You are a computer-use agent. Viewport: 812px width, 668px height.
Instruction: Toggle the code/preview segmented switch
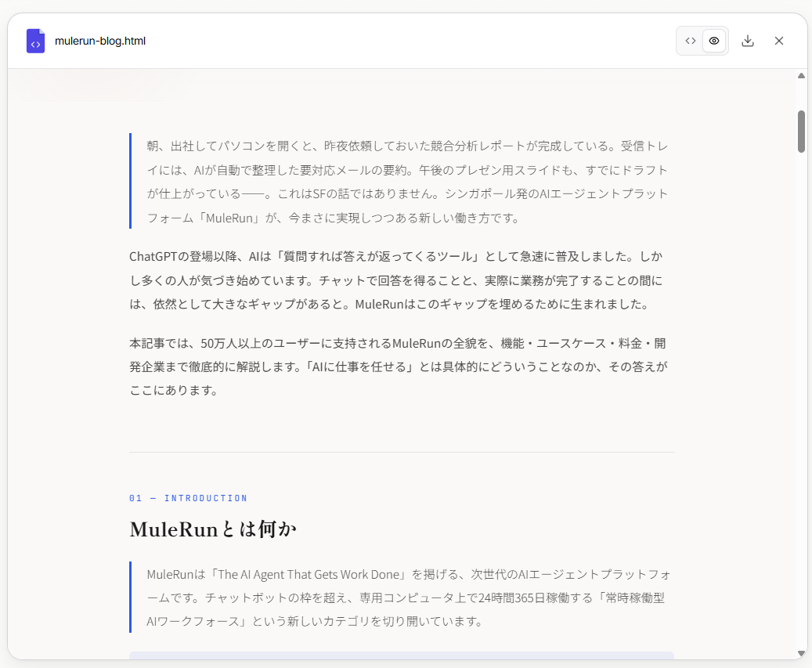point(702,40)
